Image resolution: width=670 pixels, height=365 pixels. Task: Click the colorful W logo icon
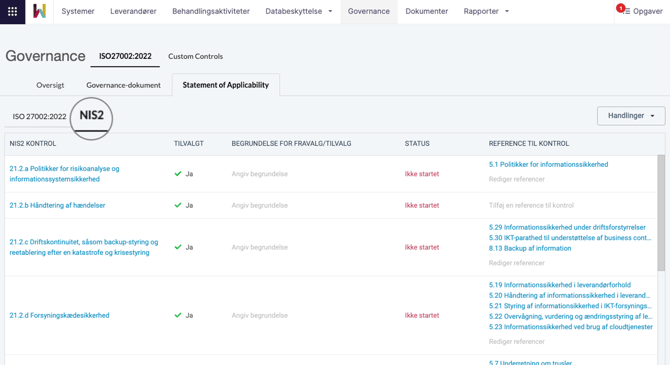coord(39,12)
